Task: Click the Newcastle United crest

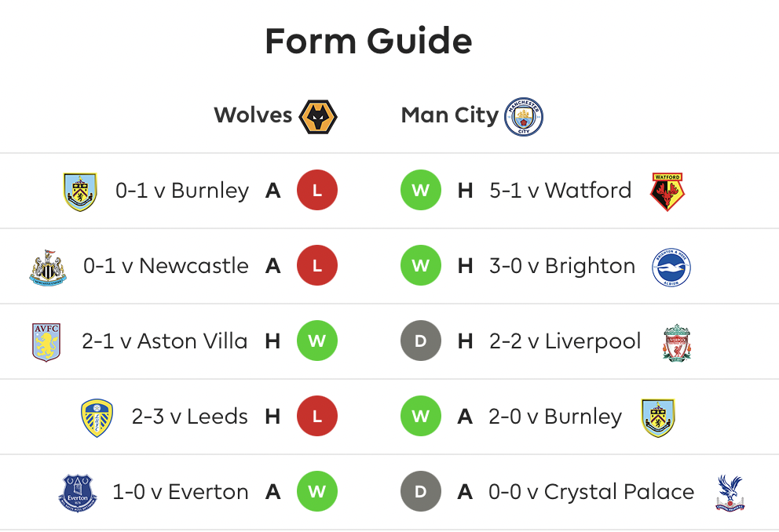Action: point(48,268)
